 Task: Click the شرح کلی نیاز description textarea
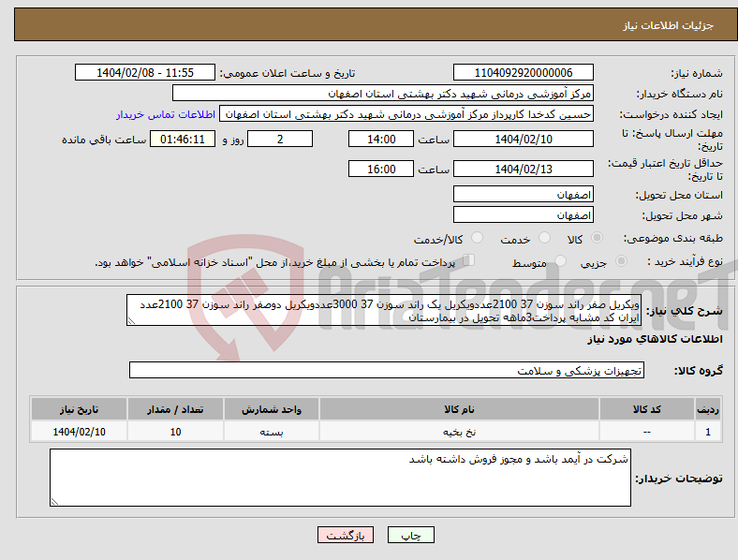tap(384, 310)
